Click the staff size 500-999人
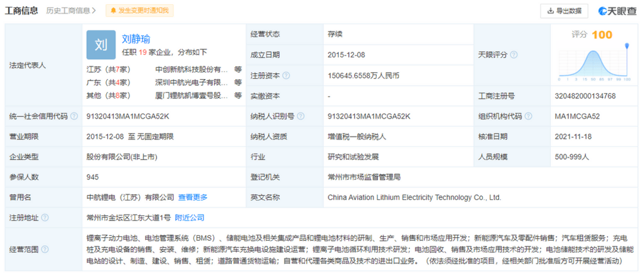Image resolution: width=644 pixels, height=276 pixels. [x=572, y=157]
